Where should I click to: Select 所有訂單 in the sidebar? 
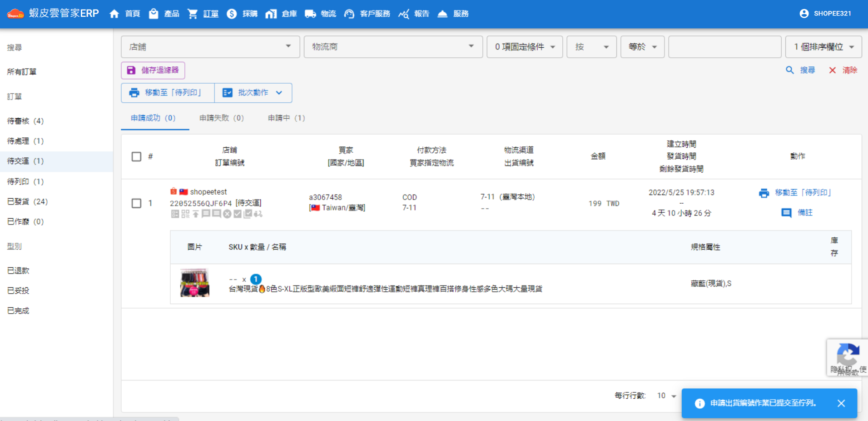pos(56,72)
